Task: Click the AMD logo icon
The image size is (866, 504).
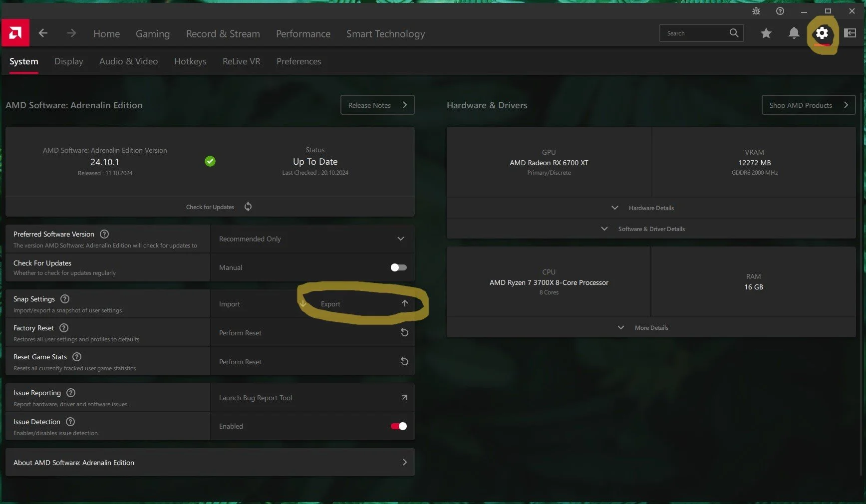Action: (x=15, y=33)
